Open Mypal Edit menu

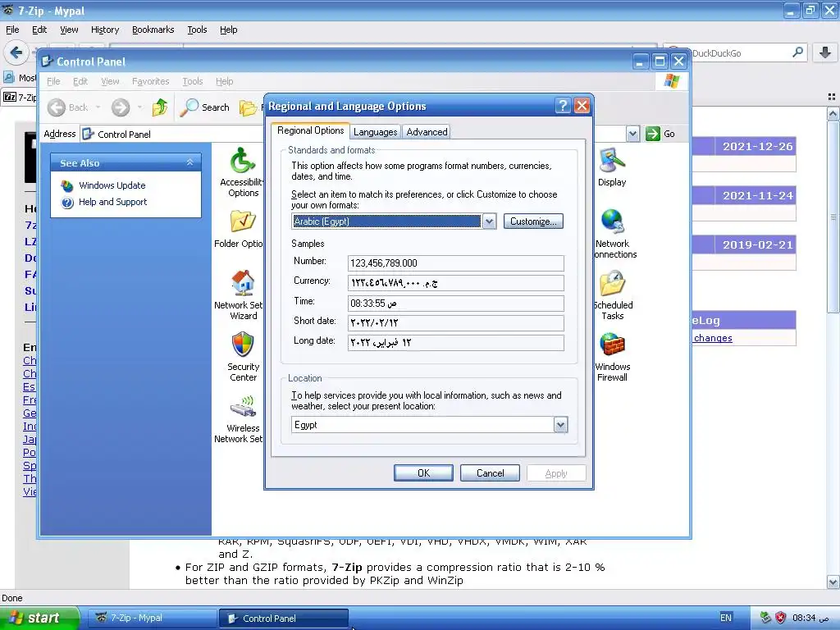pos(39,30)
